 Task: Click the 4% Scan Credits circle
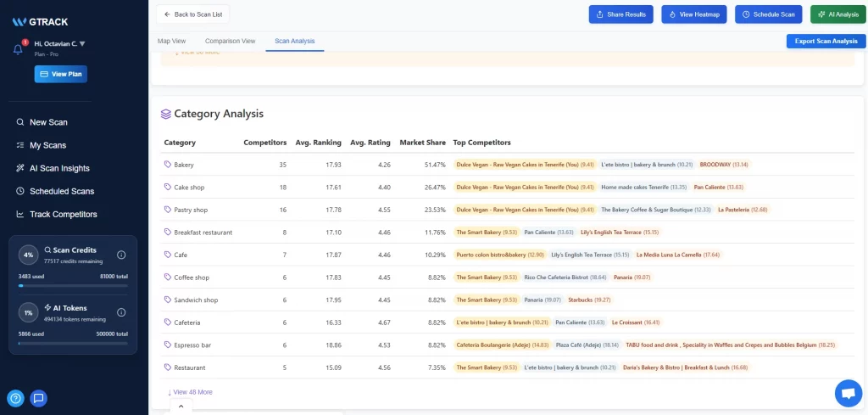[x=29, y=255]
